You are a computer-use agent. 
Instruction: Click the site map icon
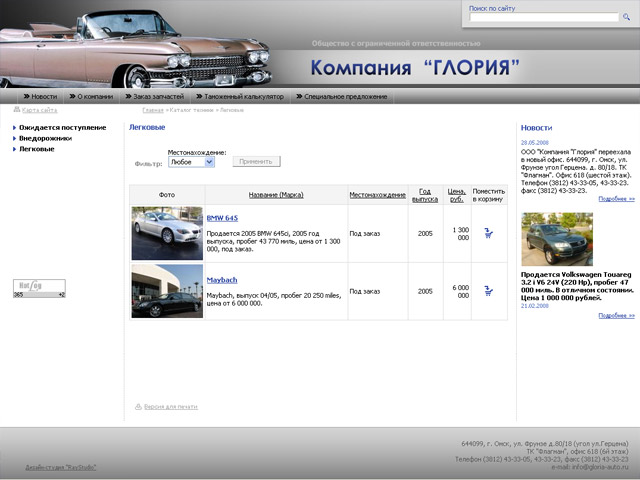pos(17,109)
